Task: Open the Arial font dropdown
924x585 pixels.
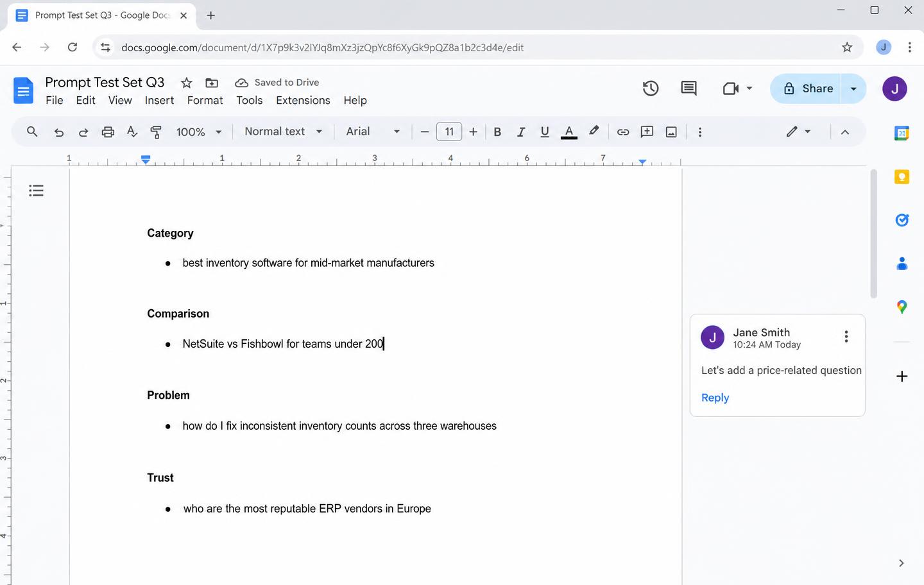Action: pos(373,131)
